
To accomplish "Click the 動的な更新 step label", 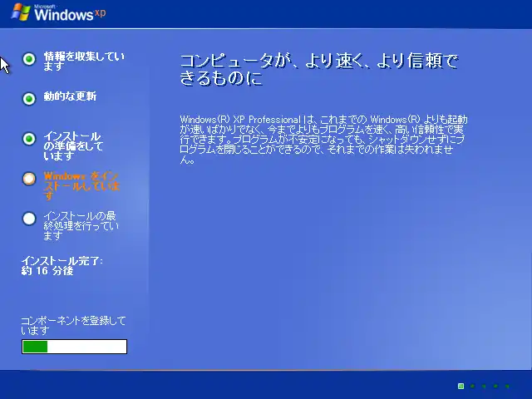I will 70,96.
